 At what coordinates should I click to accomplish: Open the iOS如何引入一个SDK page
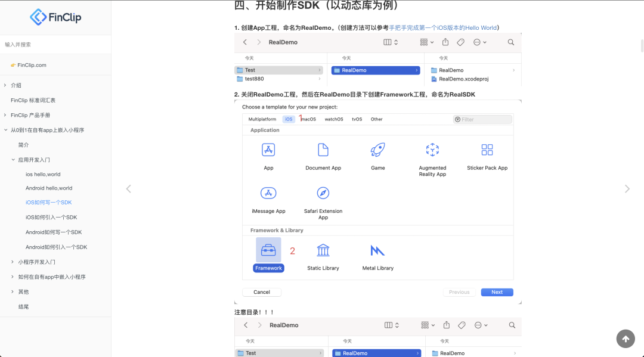point(51,218)
